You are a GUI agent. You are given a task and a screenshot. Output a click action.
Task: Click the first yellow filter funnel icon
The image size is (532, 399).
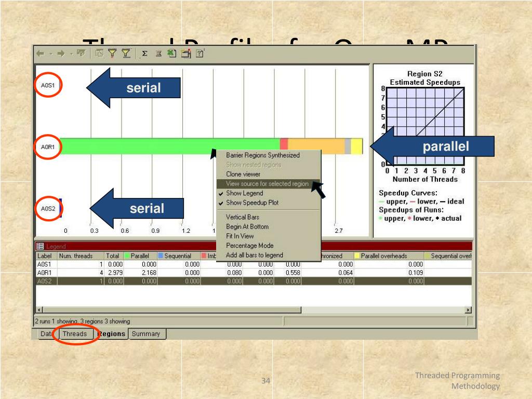112,53
